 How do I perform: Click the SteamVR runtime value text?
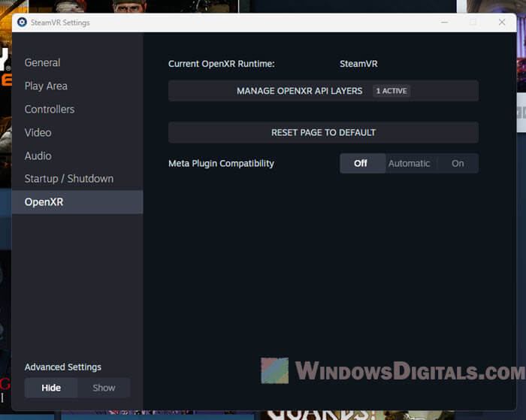click(x=358, y=64)
